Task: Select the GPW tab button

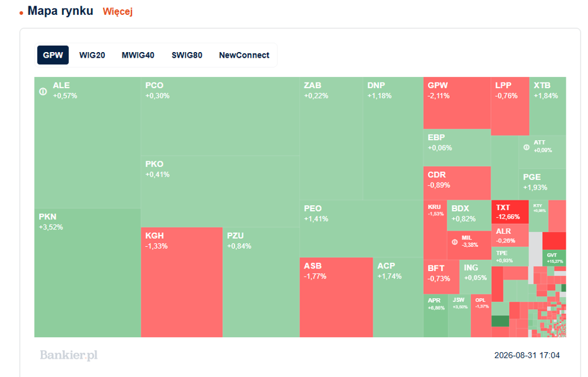Action: (53, 55)
